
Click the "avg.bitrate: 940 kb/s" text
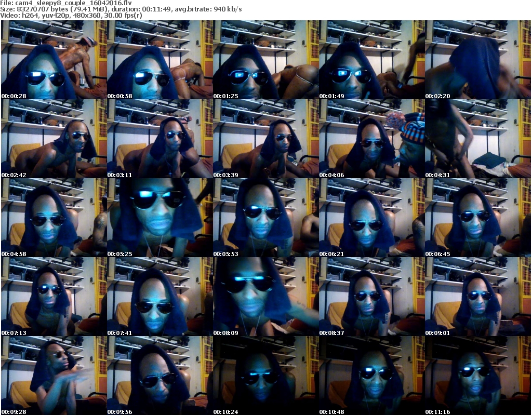[x=208, y=9]
